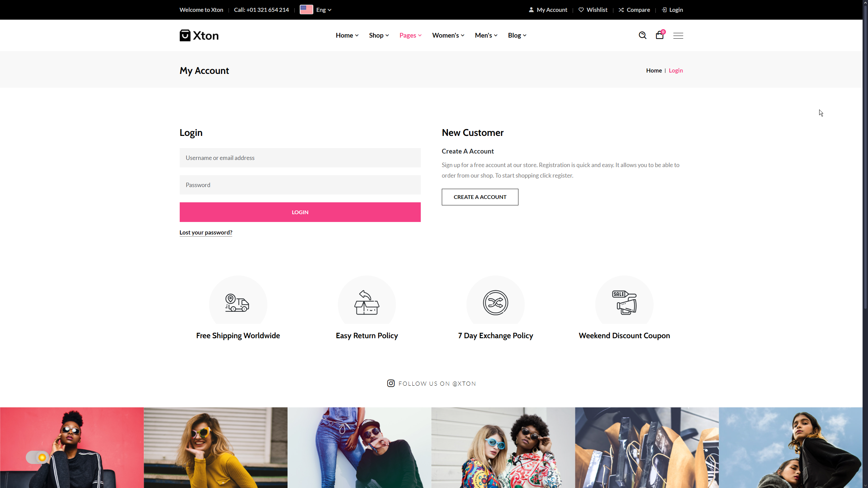Expand the Eng language dropdown
This screenshot has width=868, height=488.
click(323, 10)
